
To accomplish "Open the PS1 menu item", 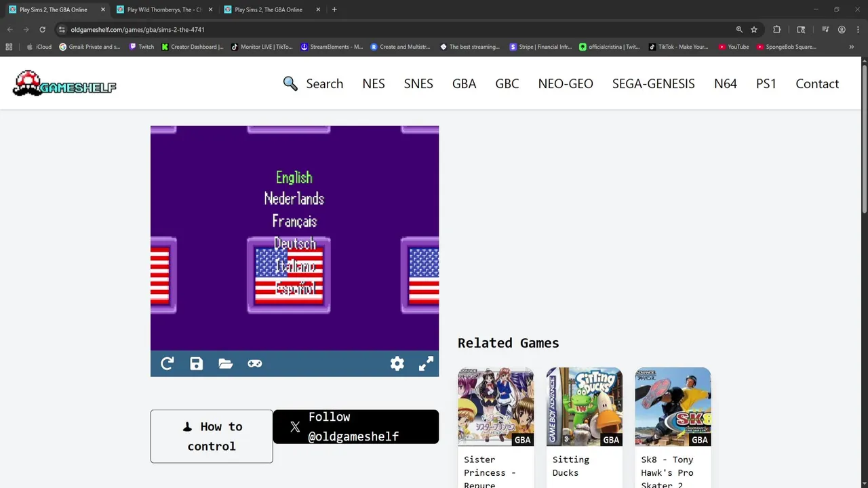I will tap(766, 83).
